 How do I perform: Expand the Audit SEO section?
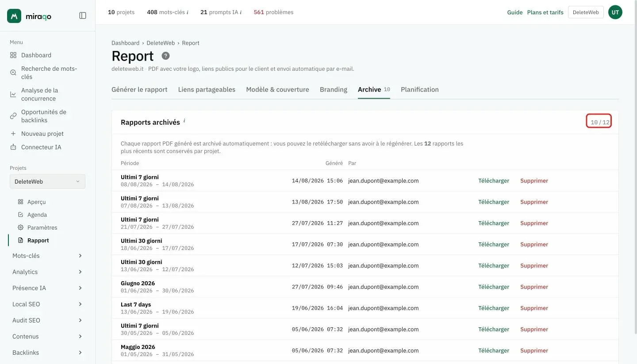click(x=47, y=320)
